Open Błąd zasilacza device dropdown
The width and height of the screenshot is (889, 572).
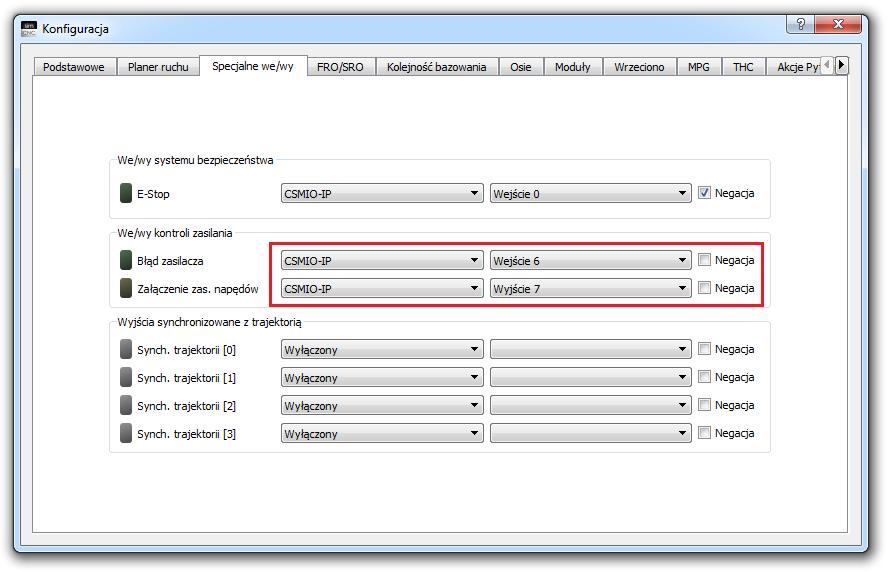click(x=382, y=261)
